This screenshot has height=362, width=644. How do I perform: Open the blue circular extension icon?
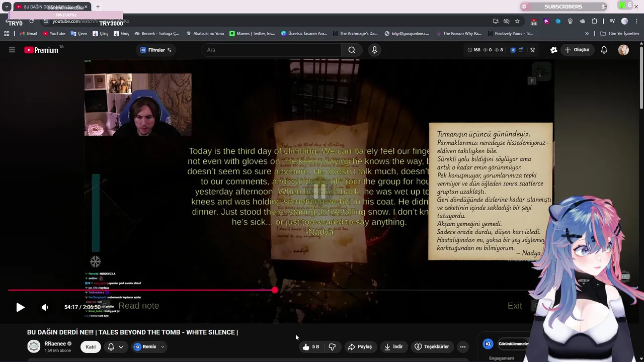[558, 21]
